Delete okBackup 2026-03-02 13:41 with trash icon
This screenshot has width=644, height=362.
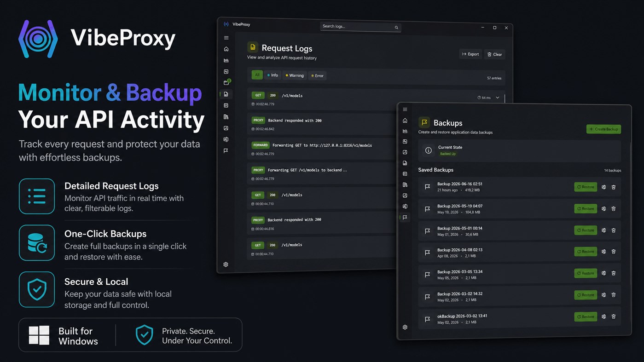click(x=614, y=316)
